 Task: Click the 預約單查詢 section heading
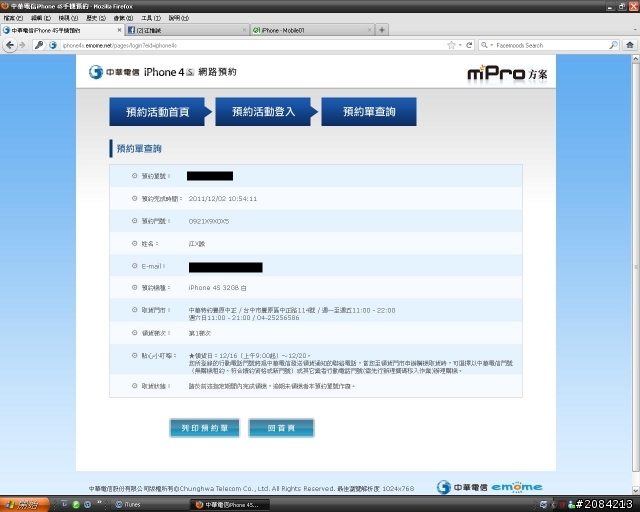click(x=139, y=149)
